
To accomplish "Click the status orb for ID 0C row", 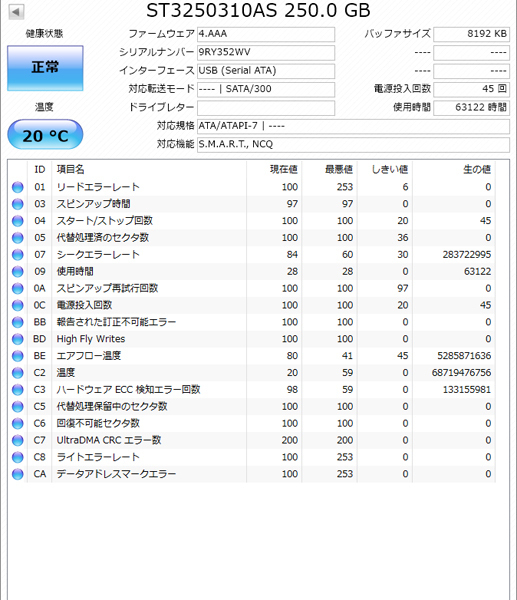I will (x=18, y=305).
